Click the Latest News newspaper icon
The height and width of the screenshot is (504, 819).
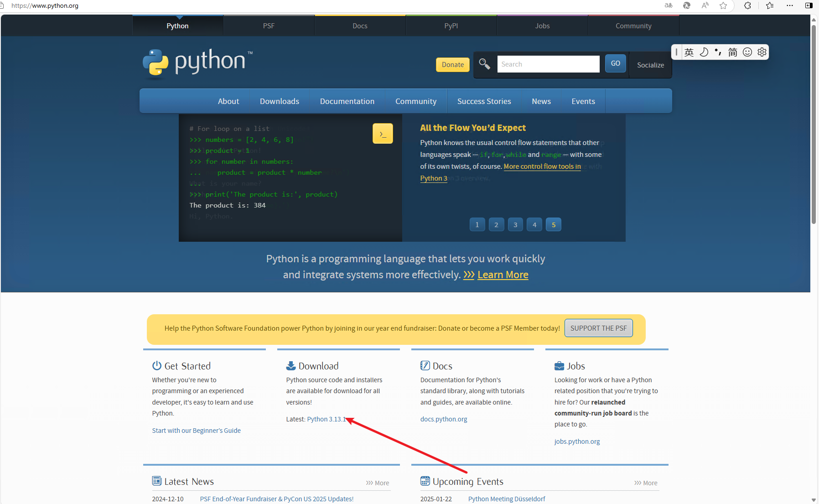[157, 481]
